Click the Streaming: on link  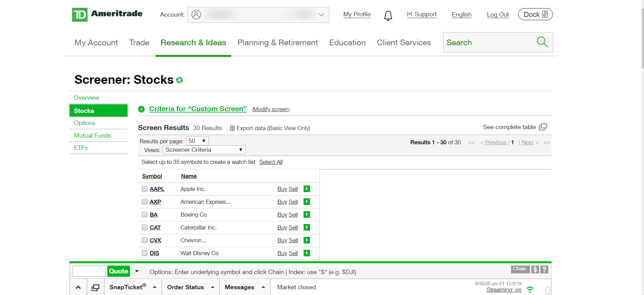coord(504,290)
